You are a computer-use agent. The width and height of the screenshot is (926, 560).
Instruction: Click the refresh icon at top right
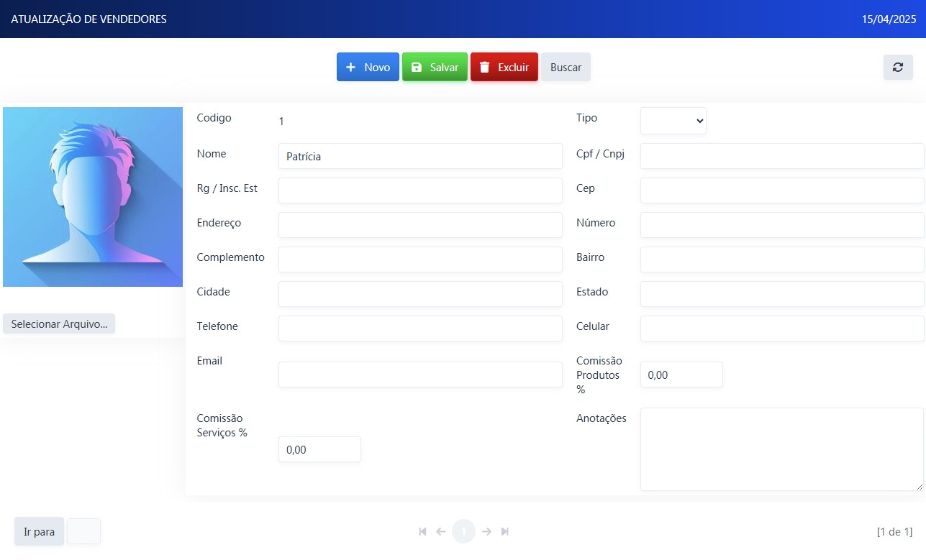(898, 67)
